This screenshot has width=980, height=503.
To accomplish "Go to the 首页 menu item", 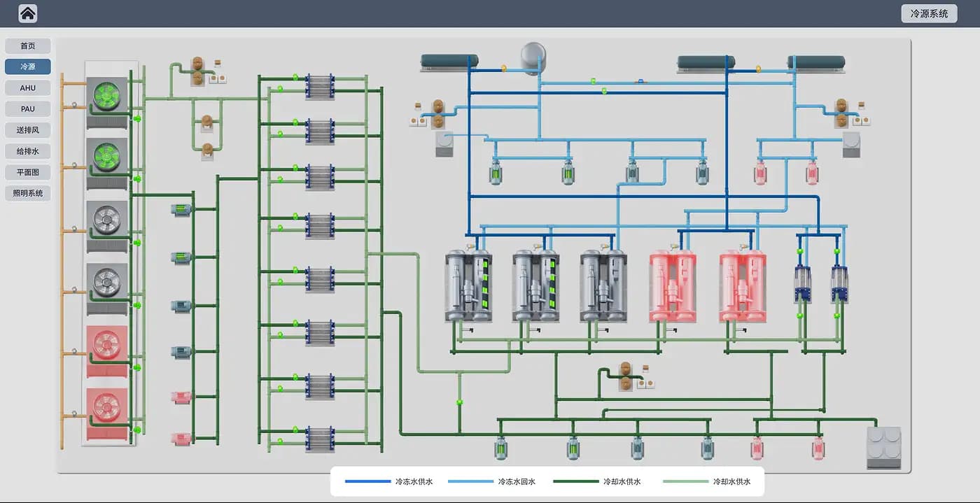I will tap(28, 46).
